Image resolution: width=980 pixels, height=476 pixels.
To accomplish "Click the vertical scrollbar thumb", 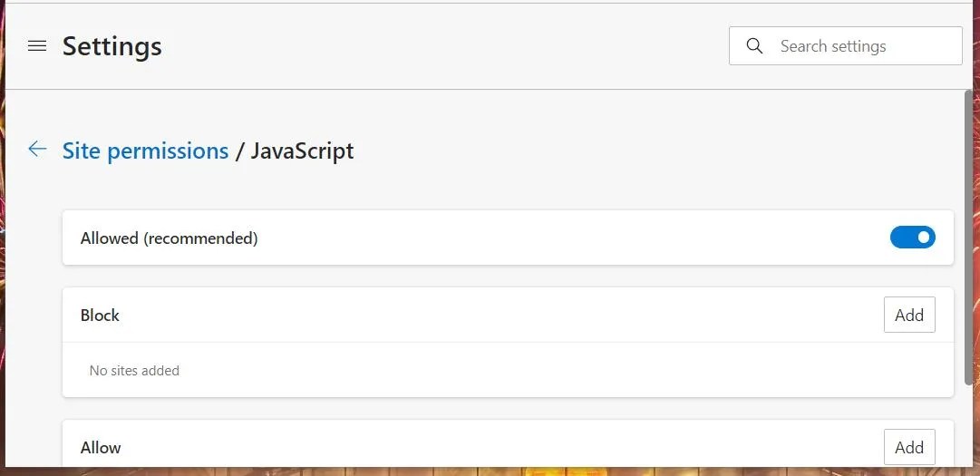I will tap(969, 236).
